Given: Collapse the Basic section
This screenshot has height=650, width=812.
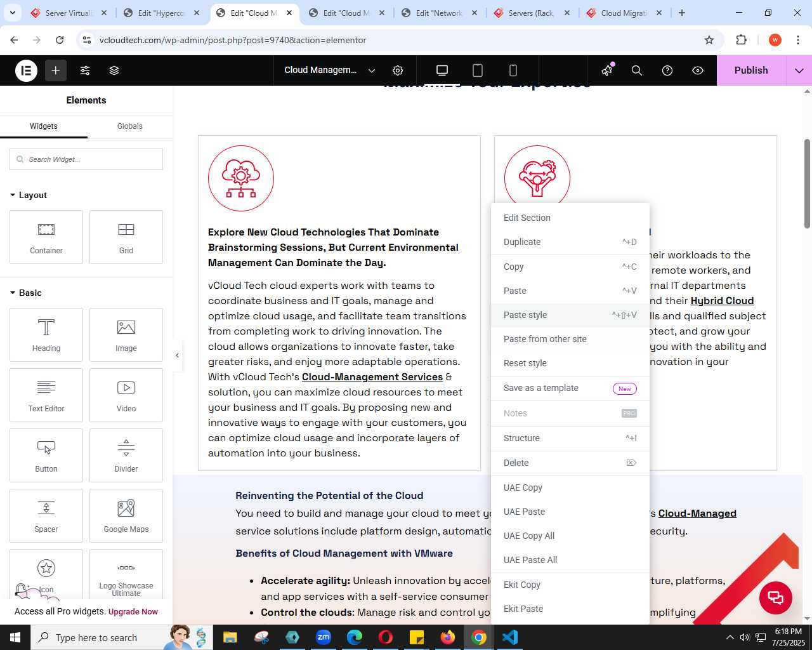Looking at the screenshot, I should tap(26, 293).
